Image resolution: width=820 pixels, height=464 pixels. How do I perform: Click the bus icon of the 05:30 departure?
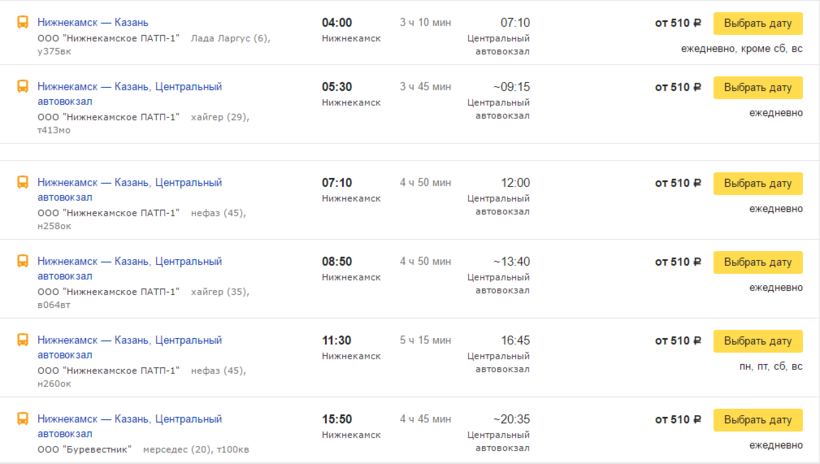pyautogui.click(x=22, y=87)
